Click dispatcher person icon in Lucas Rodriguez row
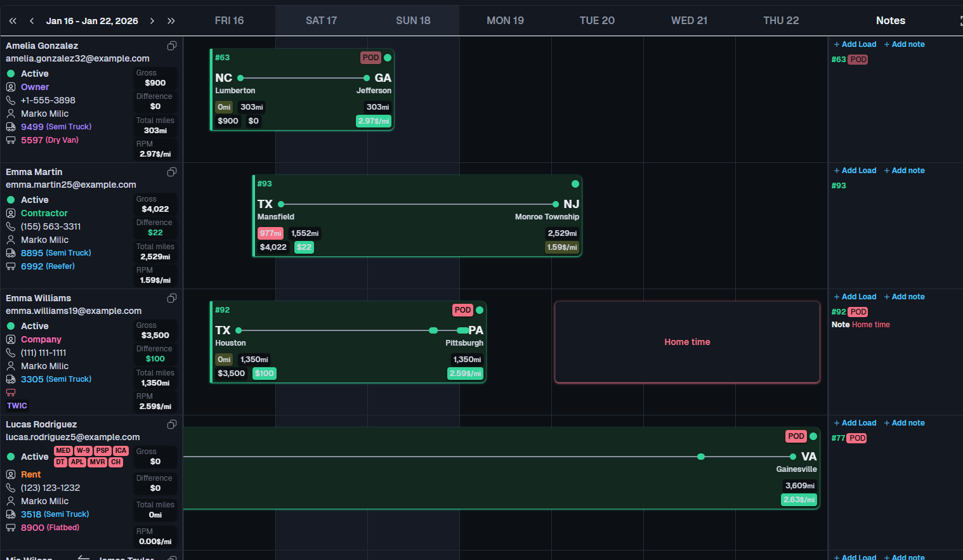The height and width of the screenshot is (560, 963). 11,501
